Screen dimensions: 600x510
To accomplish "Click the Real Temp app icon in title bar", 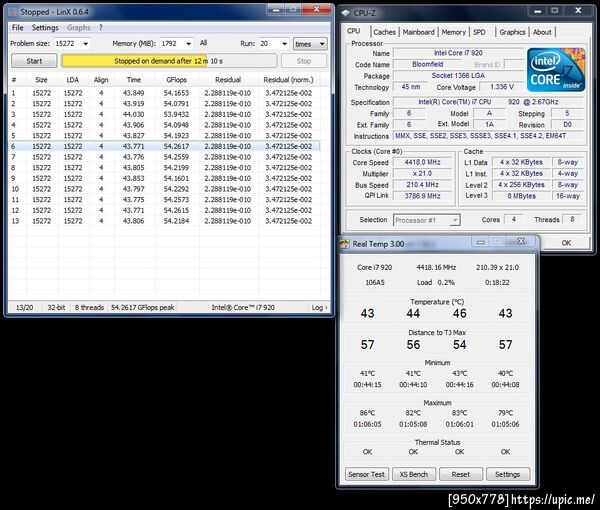I will click(x=344, y=244).
